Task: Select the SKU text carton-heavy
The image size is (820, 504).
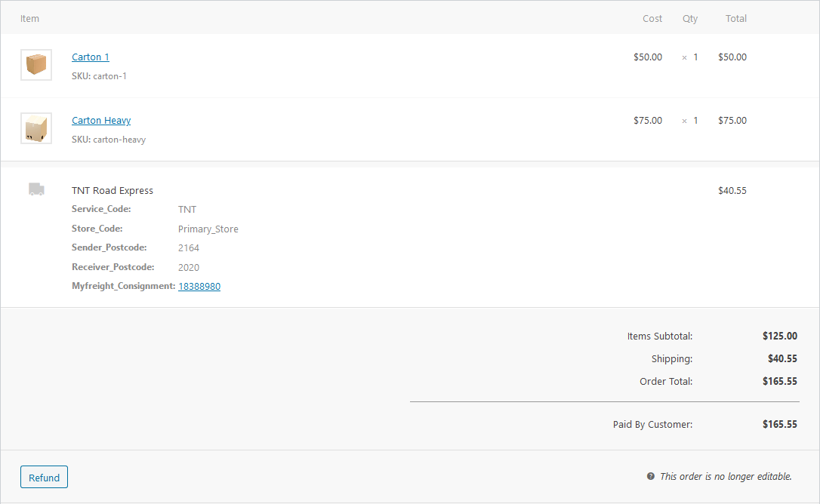Action: pyautogui.click(x=119, y=139)
